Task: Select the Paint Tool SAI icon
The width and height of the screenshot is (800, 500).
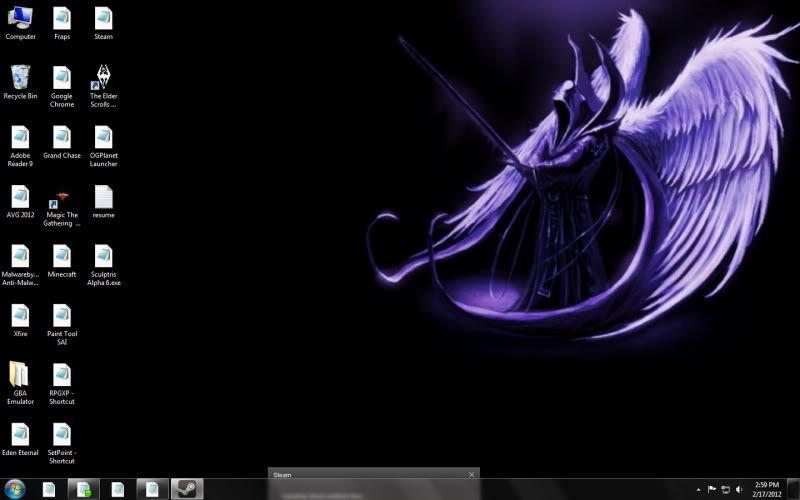Action: [62, 324]
